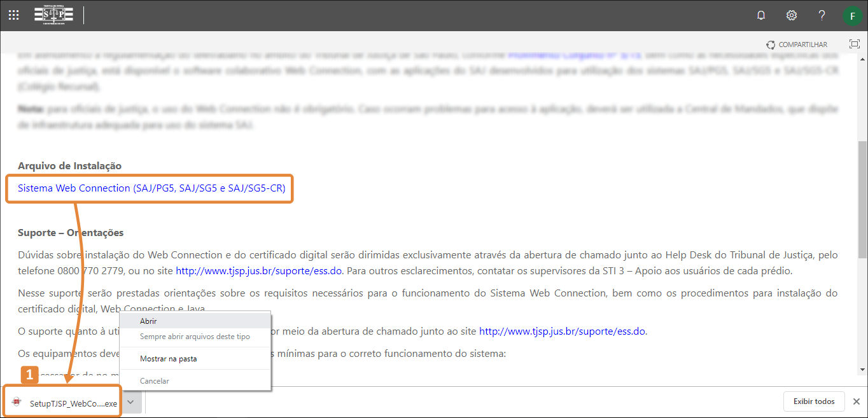
Task: Open the help question mark
Action: pyautogui.click(x=822, y=15)
